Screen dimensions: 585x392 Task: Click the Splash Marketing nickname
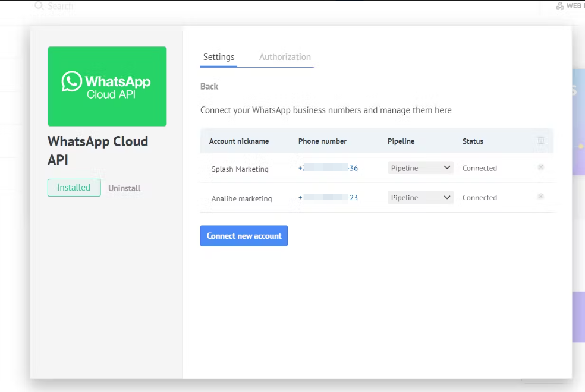pos(240,169)
